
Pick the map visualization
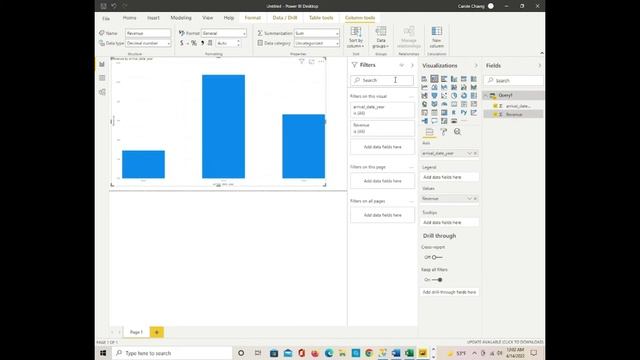click(x=424, y=104)
